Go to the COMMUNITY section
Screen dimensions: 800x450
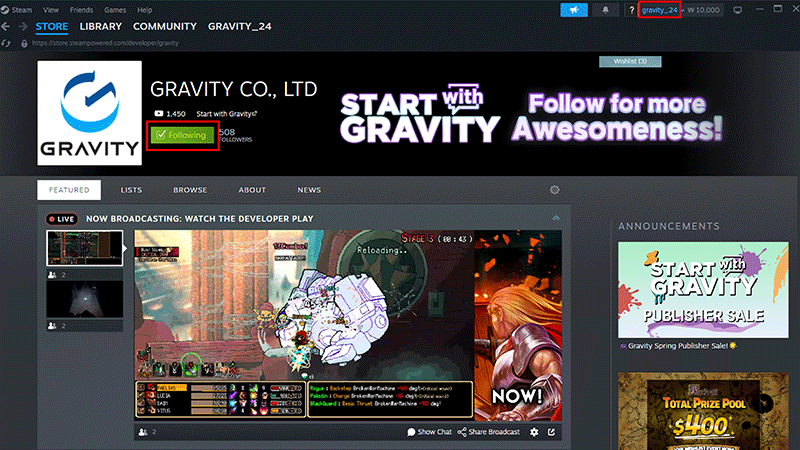point(165,27)
